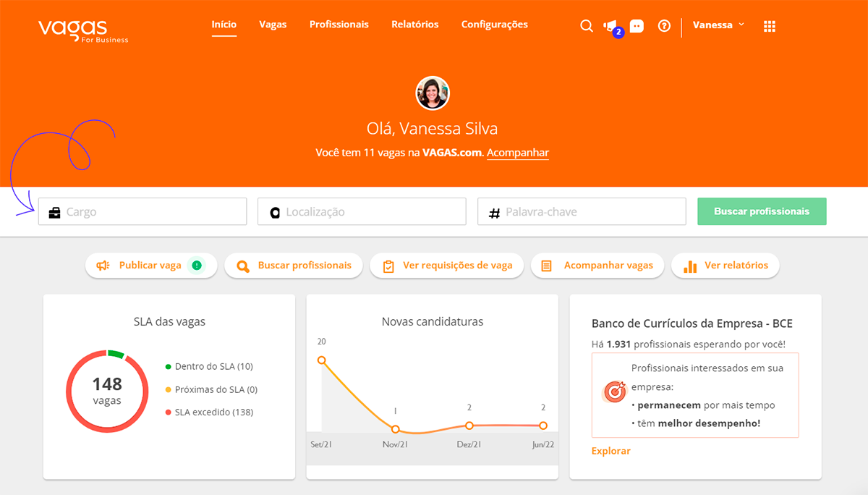Click the megaphone icon on Publicar vaga
This screenshot has width=868, height=495.
(103, 266)
